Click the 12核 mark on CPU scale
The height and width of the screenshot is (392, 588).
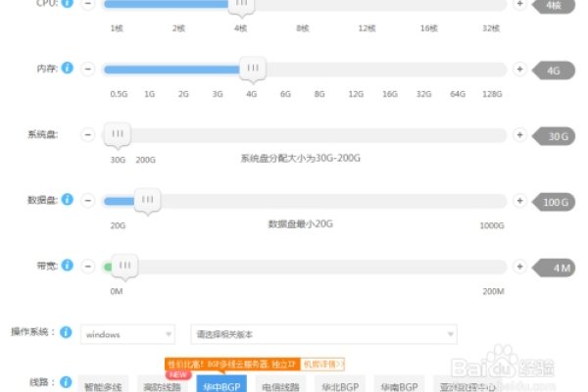click(x=367, y=28)
